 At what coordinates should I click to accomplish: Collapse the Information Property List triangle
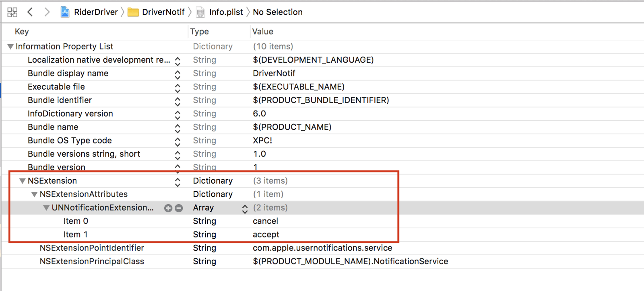(x=10, y=47)
